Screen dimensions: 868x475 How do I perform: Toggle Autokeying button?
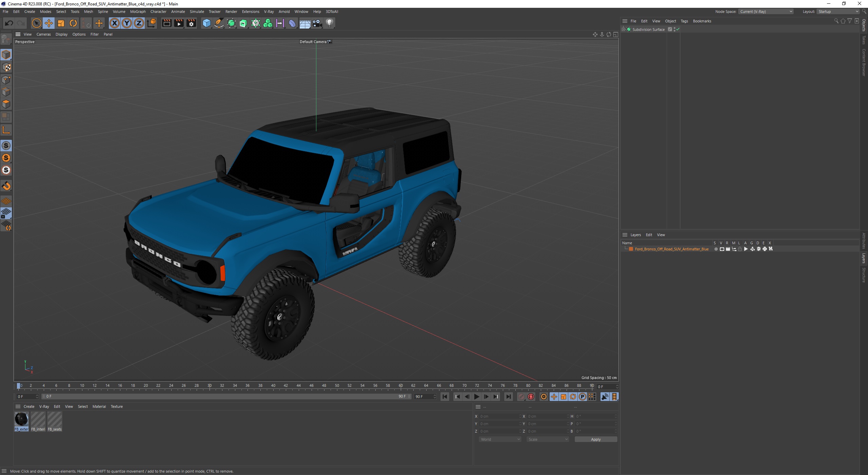click(531, 397)
